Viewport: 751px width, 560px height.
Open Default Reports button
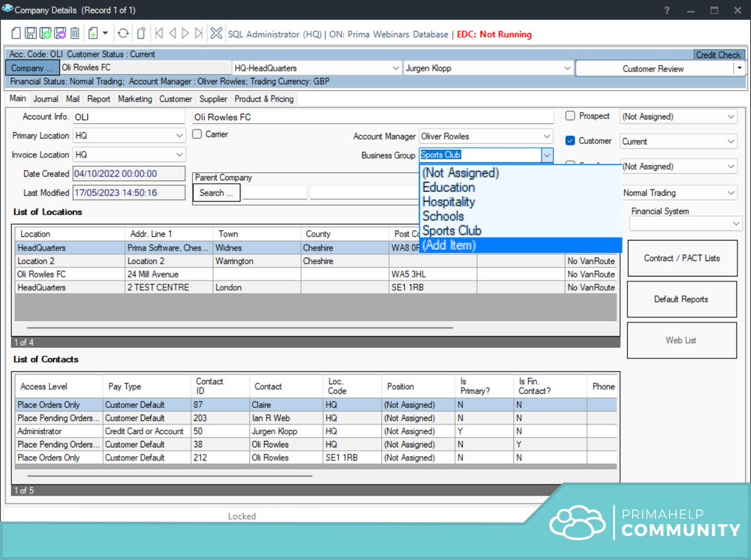pos(682,299)
